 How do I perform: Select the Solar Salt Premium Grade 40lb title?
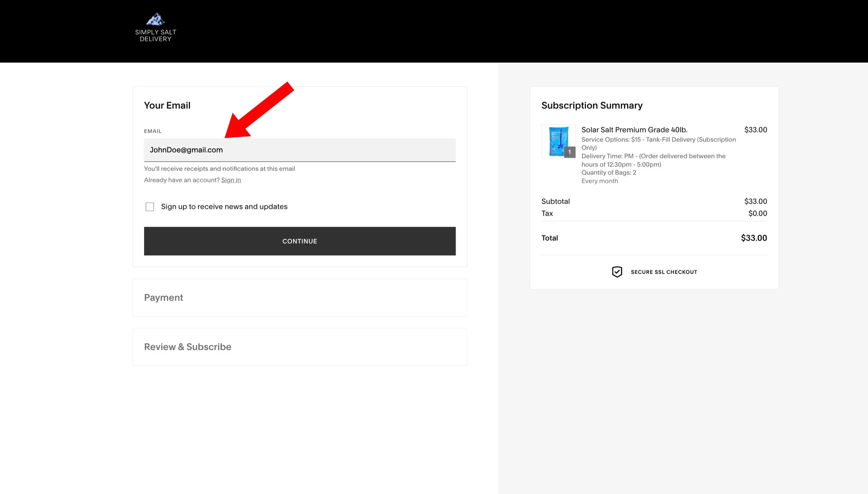pyautogui.click(x=635, y=129)
